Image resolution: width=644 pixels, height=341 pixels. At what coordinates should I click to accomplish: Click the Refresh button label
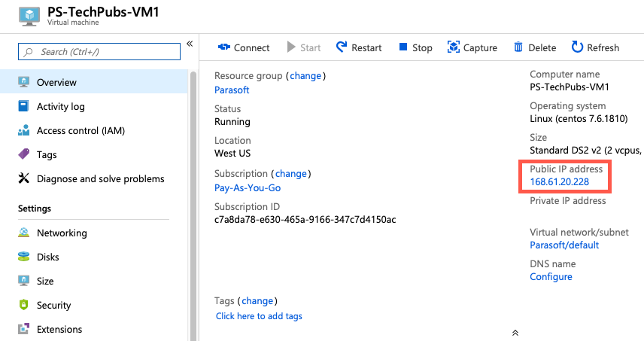coord(603,47)
